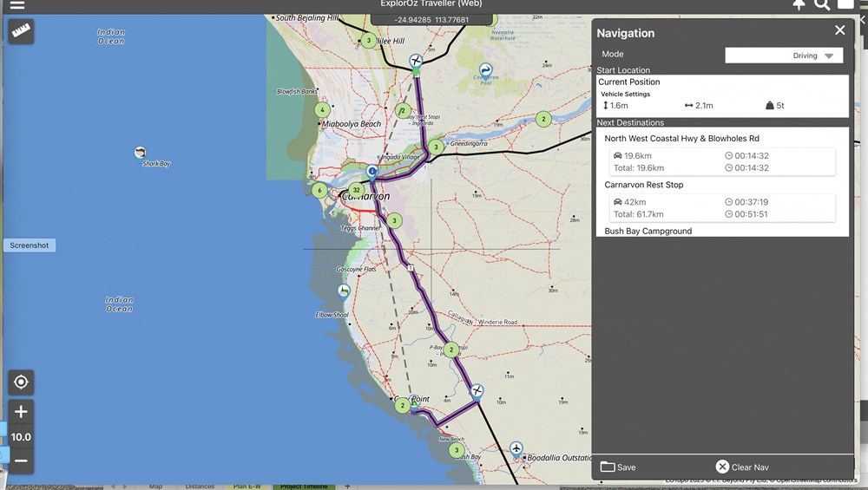Screen dimensions: 868x490
Task: Switch to the Distances tab
Action: [200, 486]
